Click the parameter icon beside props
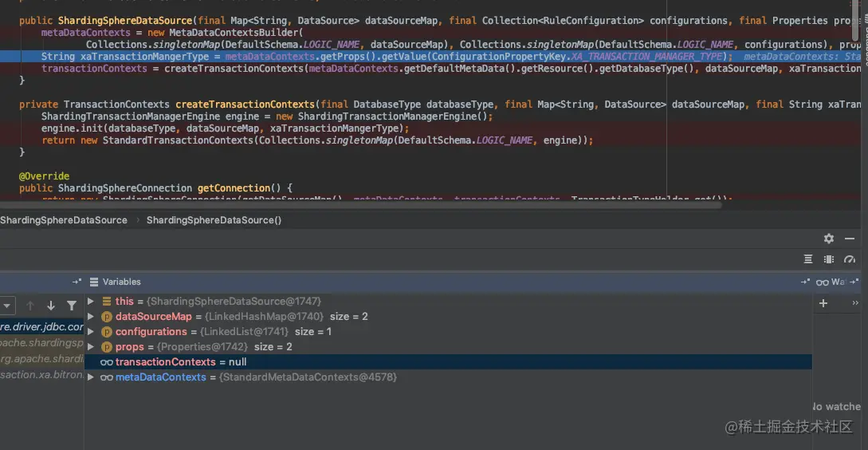The image size is (868, 450). tap(107, 347)
